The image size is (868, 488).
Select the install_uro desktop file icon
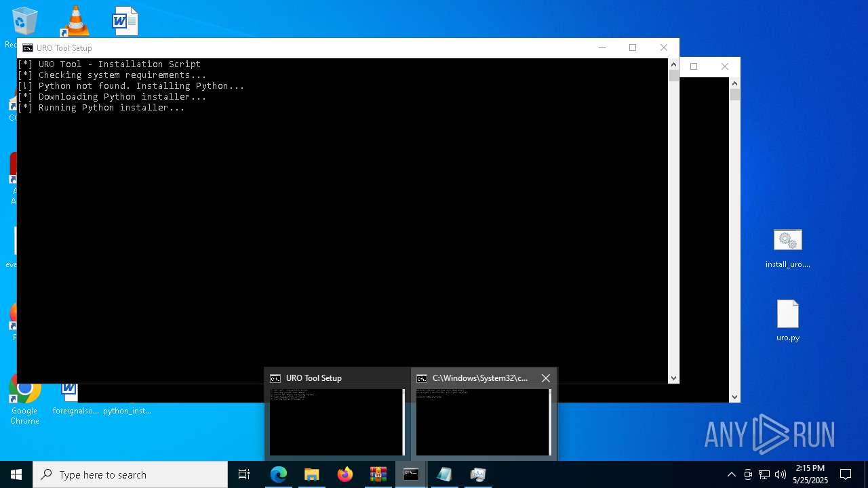[x=788, y=249]
